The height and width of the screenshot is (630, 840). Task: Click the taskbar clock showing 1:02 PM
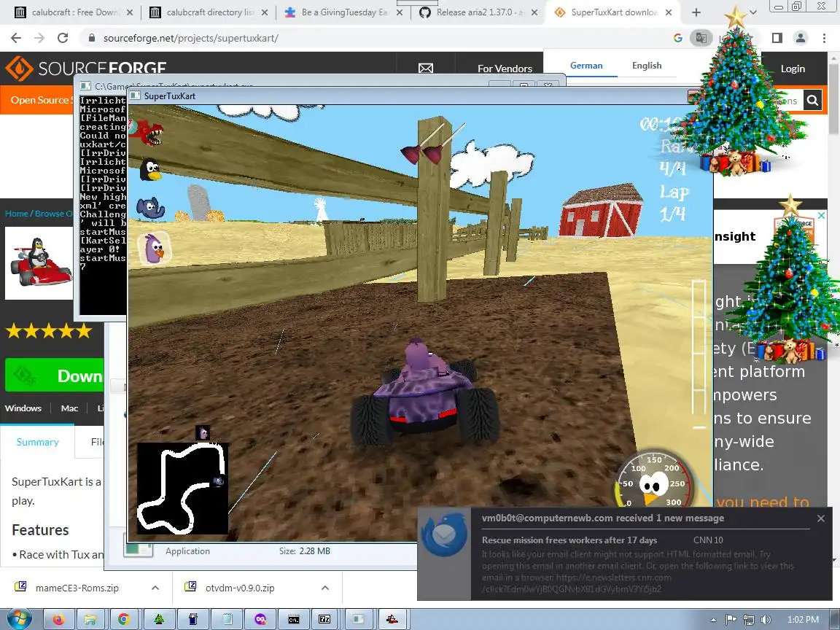[803, 619]
